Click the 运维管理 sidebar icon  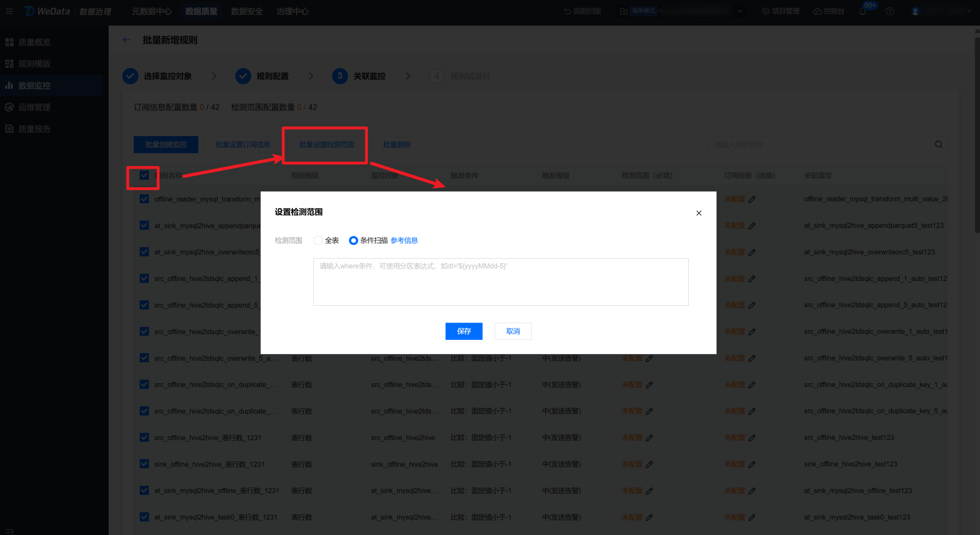[10, 107]
